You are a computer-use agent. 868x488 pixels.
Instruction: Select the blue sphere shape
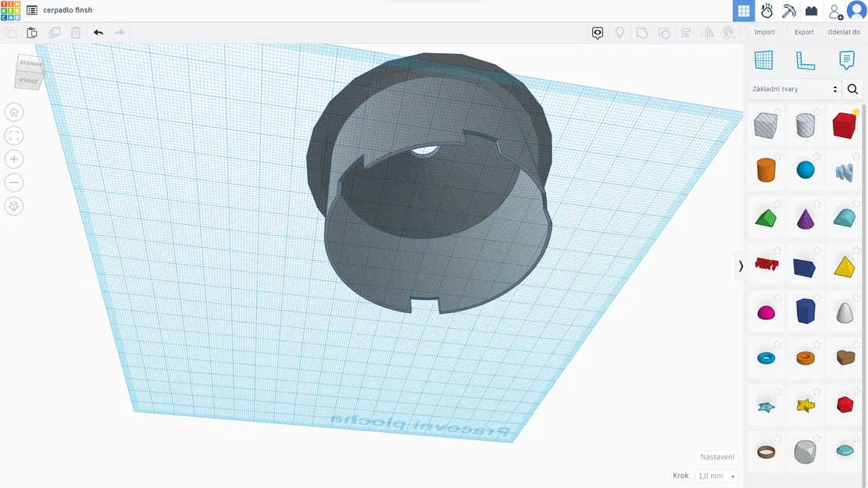(x=805, y=170)
